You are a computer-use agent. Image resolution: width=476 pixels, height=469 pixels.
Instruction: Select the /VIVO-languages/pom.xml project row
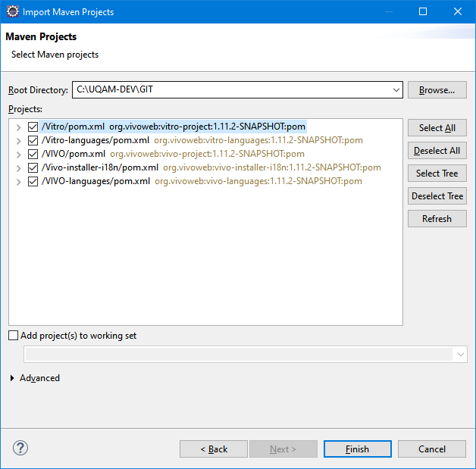(x=202, y=181)
